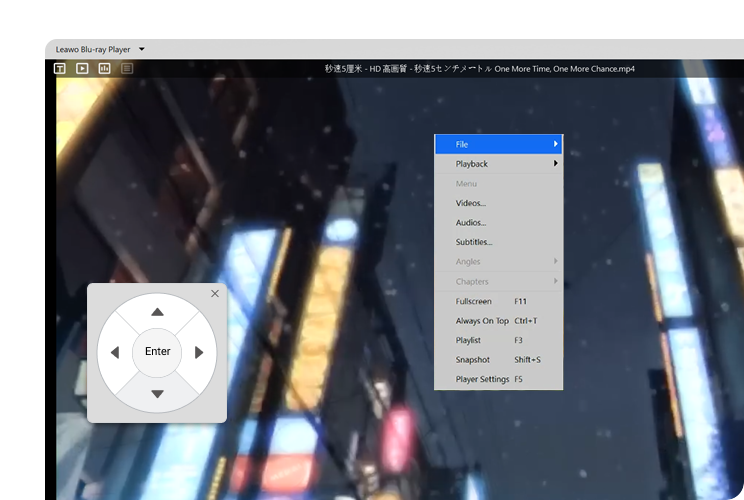Choose Audios... from the context menu

click(x=499, y=222)
